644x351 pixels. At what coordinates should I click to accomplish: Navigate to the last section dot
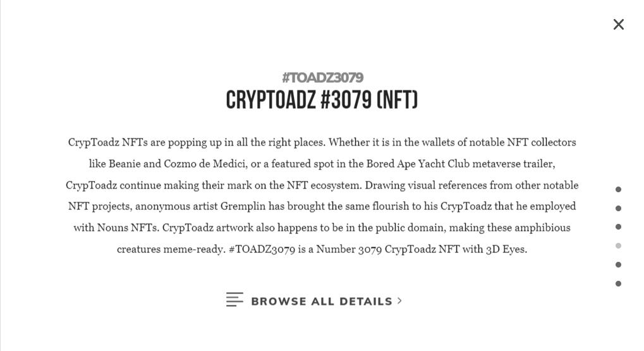(x=618, y=283)
